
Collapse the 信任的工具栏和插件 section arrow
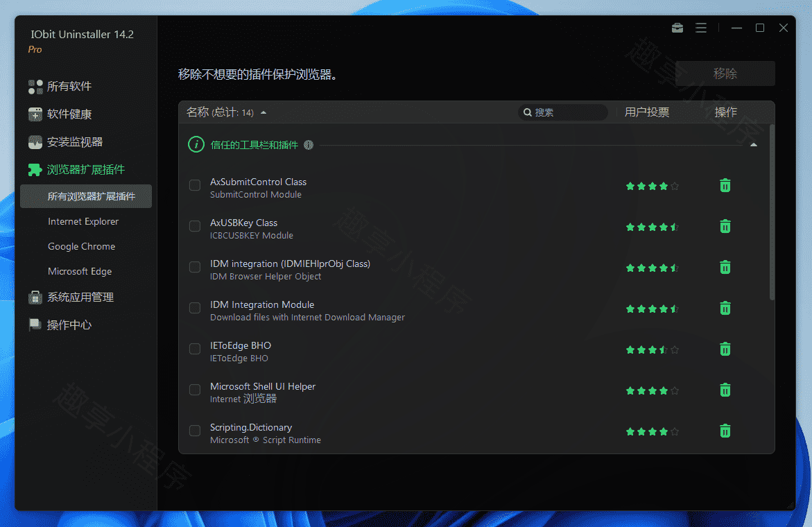754,145
